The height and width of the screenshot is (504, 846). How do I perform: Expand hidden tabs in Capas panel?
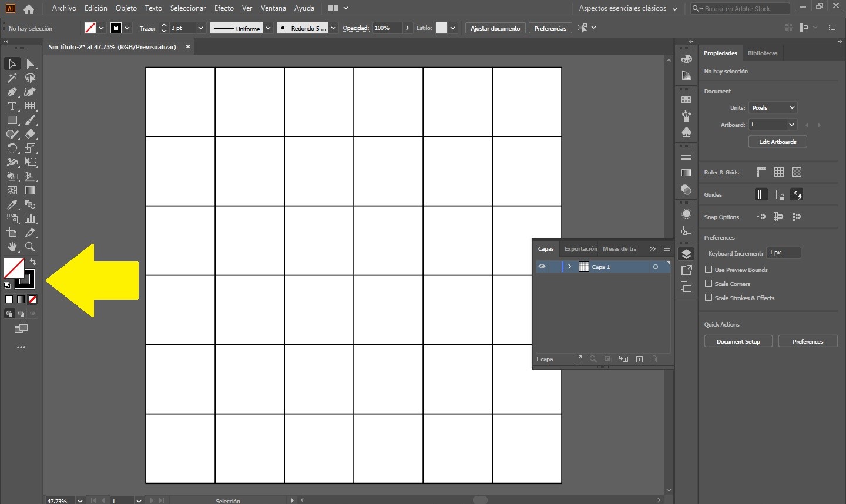click(x=653, y=249)
